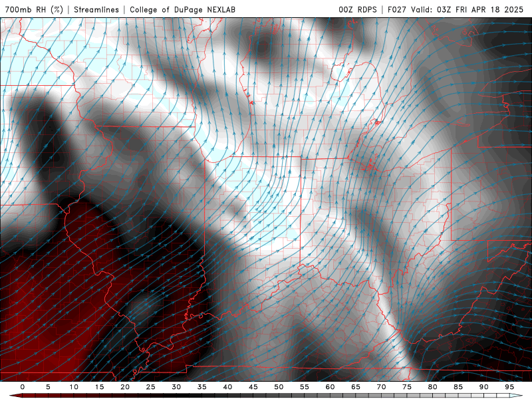The image size is (532, 399).
Task: Click the "College of DuPage NEXLAB" text
Action: coord(182,9)
